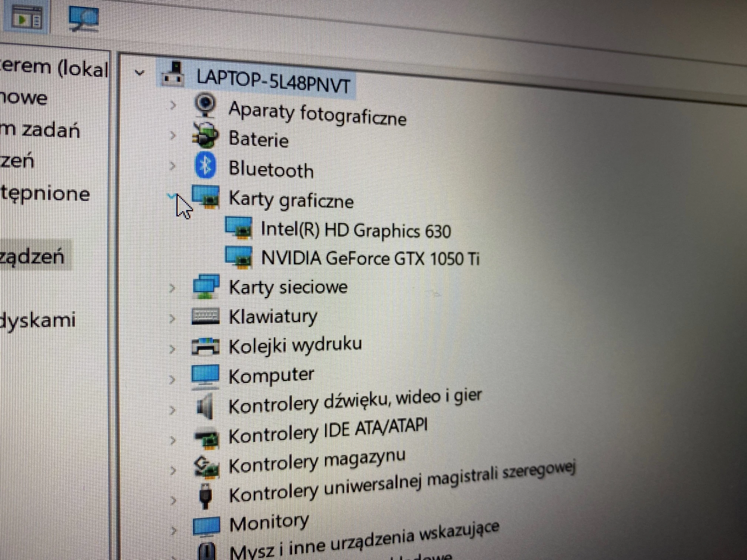The width and height of the screenshot is (747, 560).
Task: Click the blue monitor icon beside Monitory
Action: pyautogui.click(x=206, y=526)
